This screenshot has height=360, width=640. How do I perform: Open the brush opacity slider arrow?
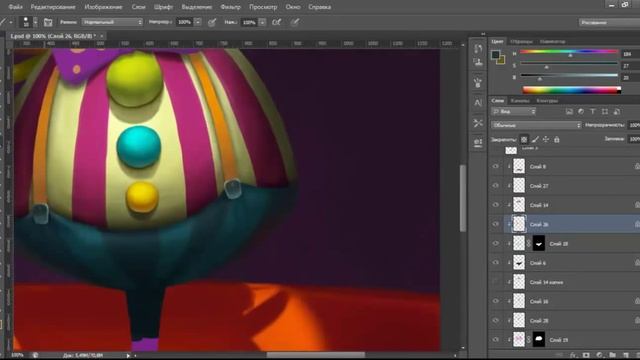[x=198, y=22]
